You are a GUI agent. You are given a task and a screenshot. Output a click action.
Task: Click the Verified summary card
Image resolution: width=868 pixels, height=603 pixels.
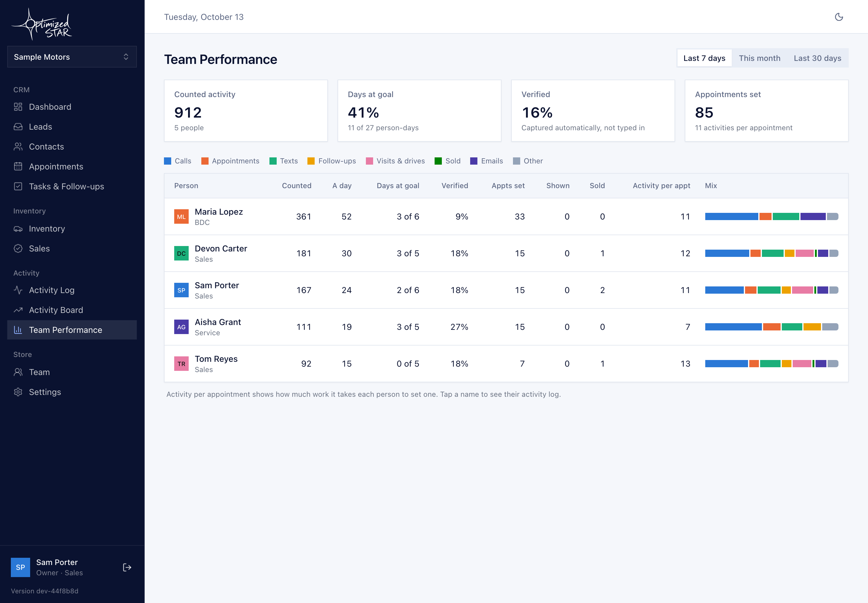[593, 111]
